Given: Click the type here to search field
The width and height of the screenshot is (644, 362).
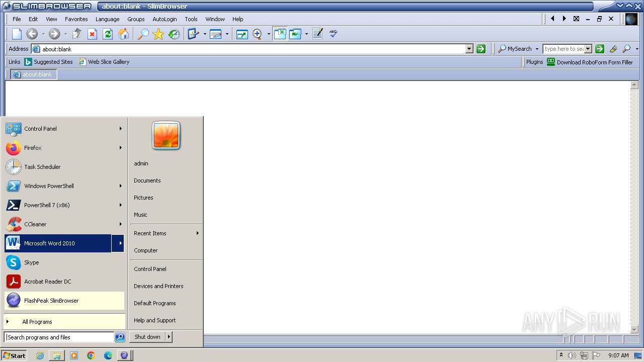Looking at the screenshot, I should click(563, 49).
